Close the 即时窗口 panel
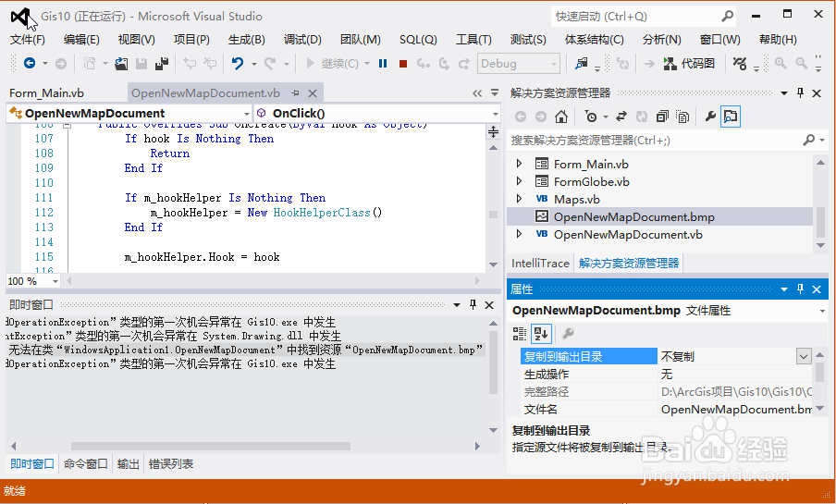The height and width of the screenshot is (504, 836). (x=489, y=304)
